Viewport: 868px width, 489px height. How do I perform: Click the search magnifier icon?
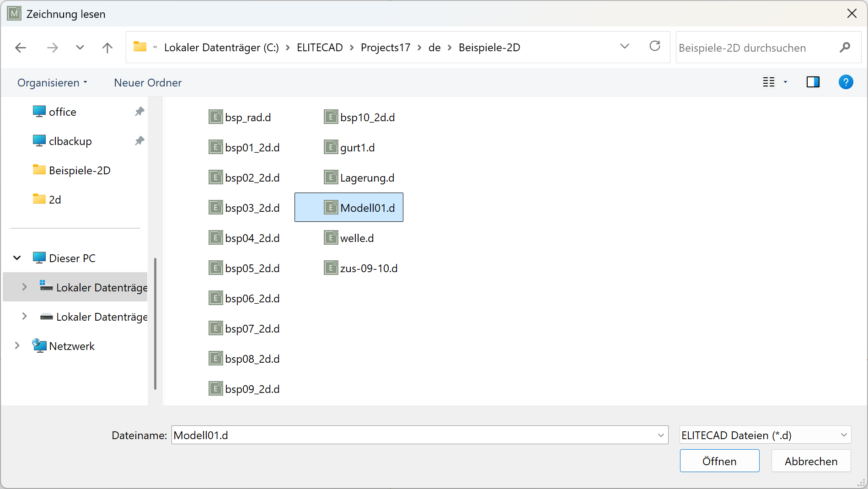(x=845, y=48)
